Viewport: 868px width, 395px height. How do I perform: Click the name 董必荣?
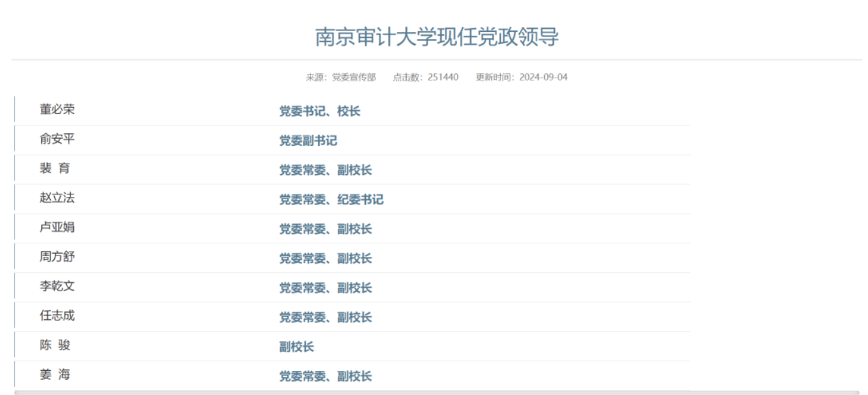coord(57,110)
